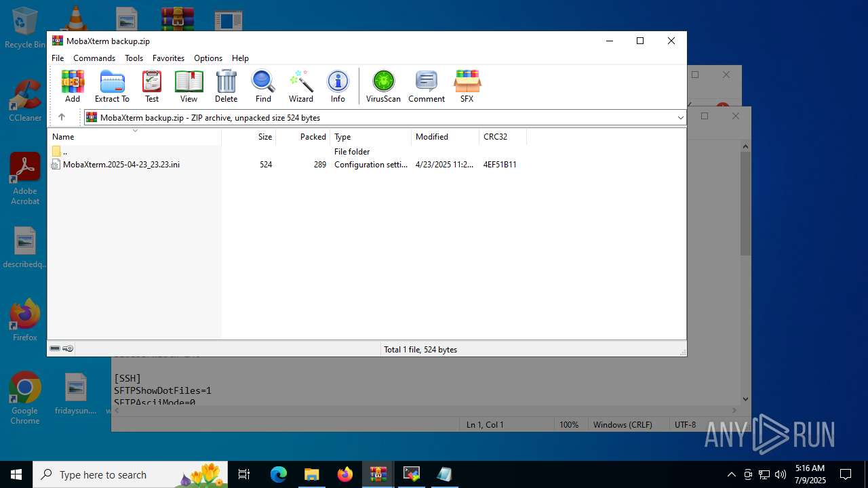868x488 pixels.
Task: Open Recycle Bin desktop icon
Action: click(25, 27)
